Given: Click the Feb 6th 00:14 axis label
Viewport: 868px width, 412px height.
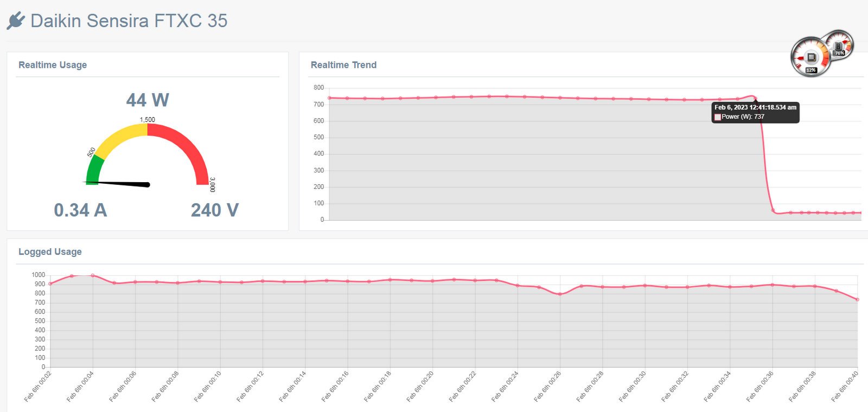Looking at the screenshot, I should [x=293, y=386].
